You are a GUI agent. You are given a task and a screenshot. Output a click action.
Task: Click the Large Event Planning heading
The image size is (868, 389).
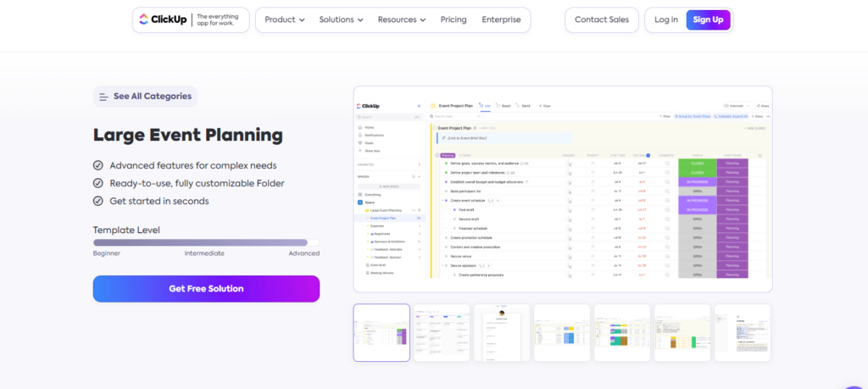click(187, 135)
